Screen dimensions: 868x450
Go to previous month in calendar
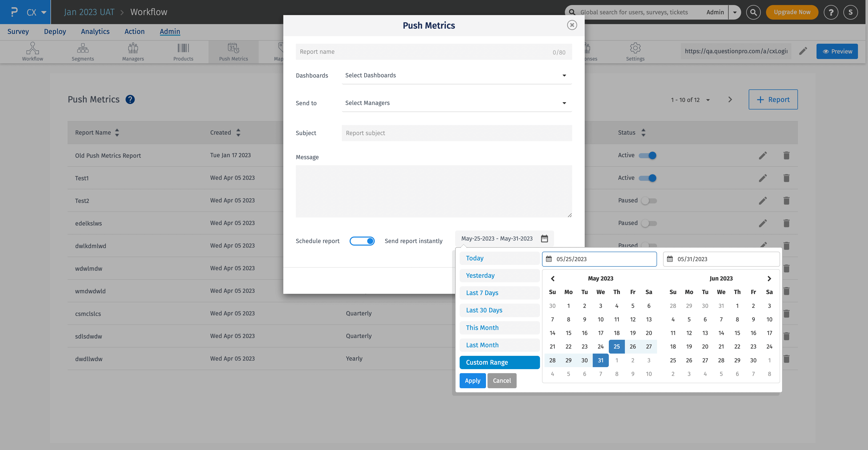(x=553, y=278)
